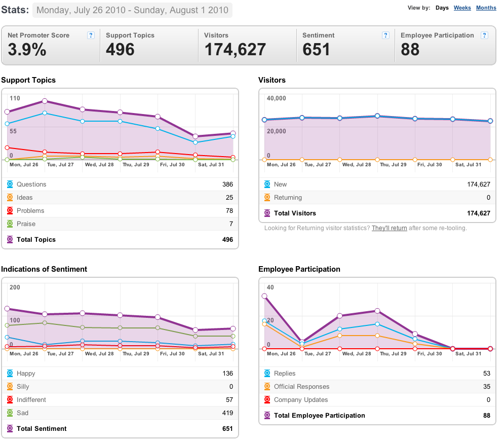
Task: Switch view to Weeks
Action: (x=462, y=8)
